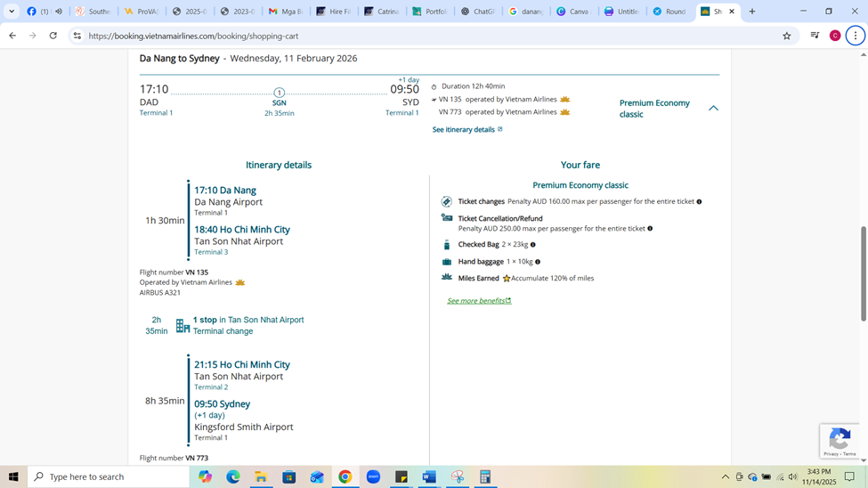This screenshot has height=488, width=868.
Task: Open the See itinerary details link
Action: 467,130
